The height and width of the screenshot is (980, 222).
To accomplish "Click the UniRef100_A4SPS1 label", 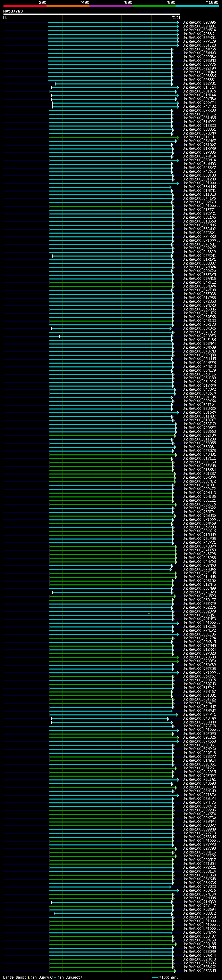I will click(199, 543).
